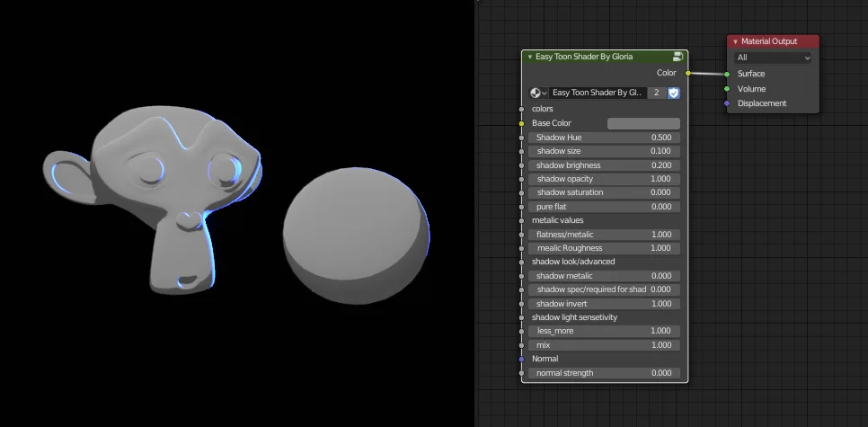The height and width of the screenshot is (427, 868).
Task: Click the 'metalic values' label
Action: (x=557, y=220)
